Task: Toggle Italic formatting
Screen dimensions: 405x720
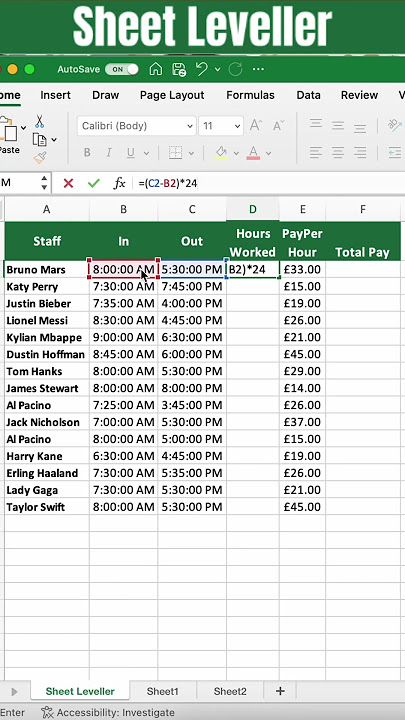Action: (109, 153)
